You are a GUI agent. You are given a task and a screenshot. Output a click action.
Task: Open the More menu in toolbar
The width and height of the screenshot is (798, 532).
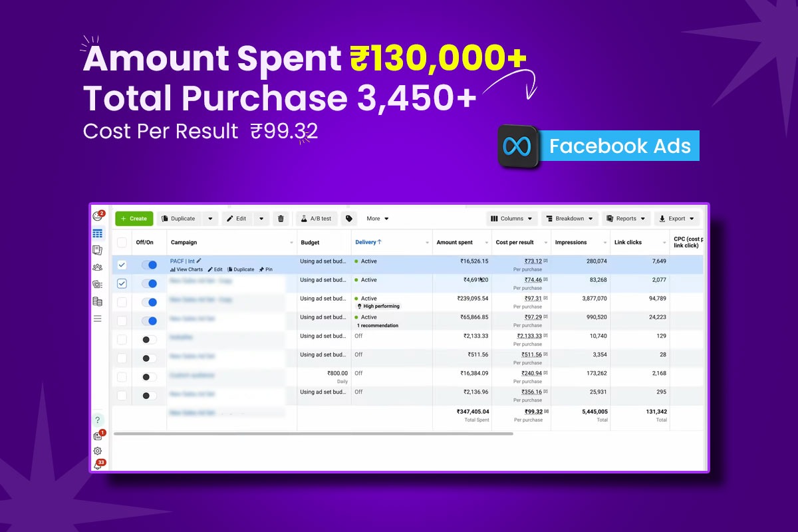377,219
